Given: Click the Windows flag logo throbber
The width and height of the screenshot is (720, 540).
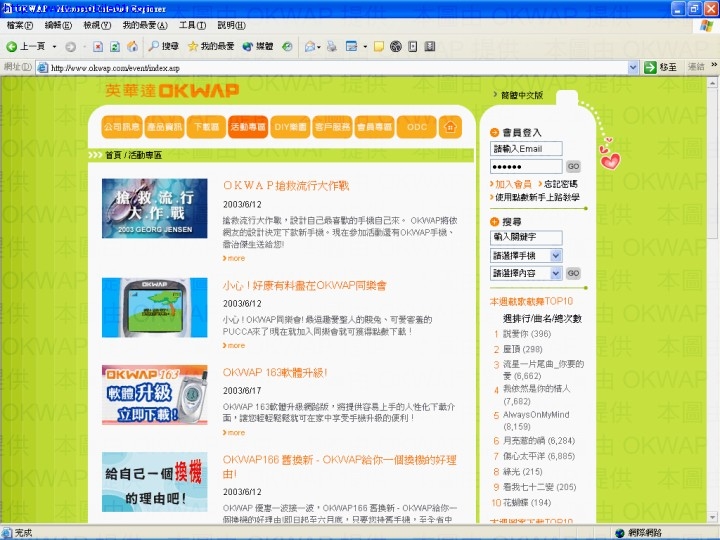Looking at the screenshot, I should [707, 25].
